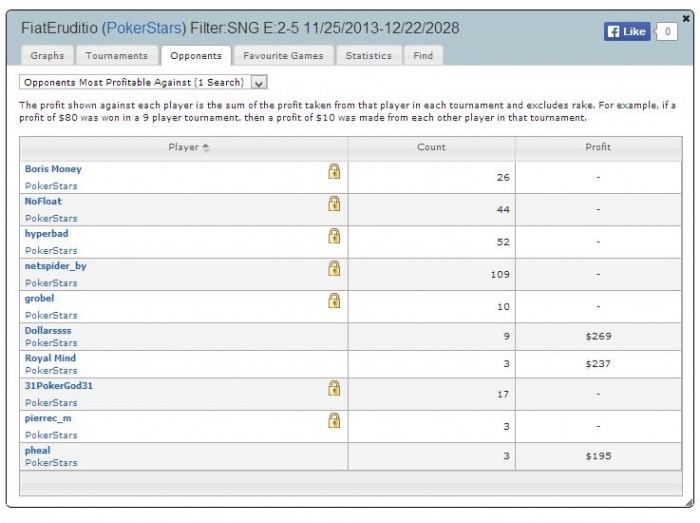The image size is (700, 523).
Task: Open player grobel
Action: coord(39,299)
